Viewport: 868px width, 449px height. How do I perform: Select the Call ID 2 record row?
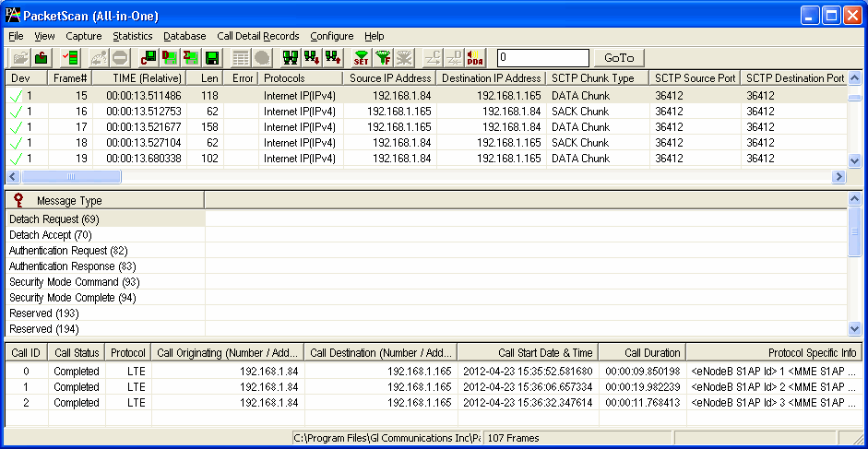pyautogui.click(x=434, y=403)
